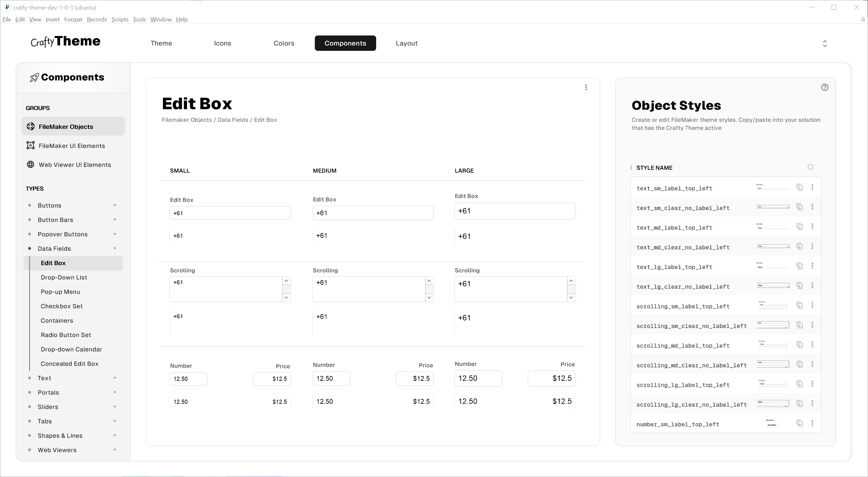This screenshot has width=868, height=477.
Task: Open the Scripts menu
Action: [120, 19]
